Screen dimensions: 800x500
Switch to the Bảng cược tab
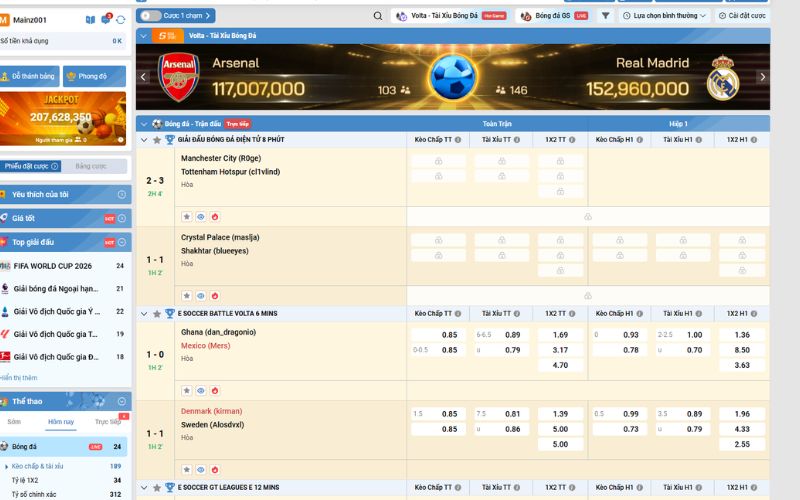coord(91,166)
